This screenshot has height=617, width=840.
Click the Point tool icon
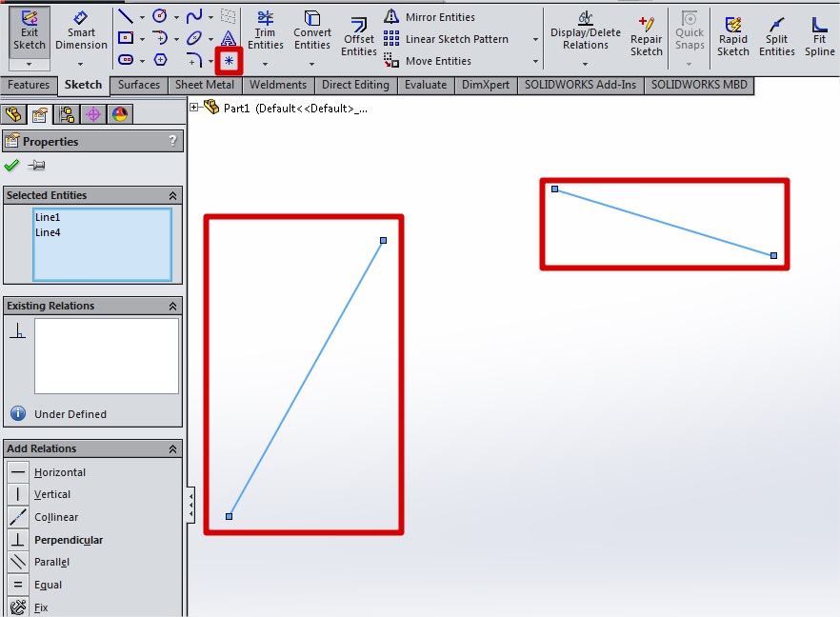pos(229,60)
